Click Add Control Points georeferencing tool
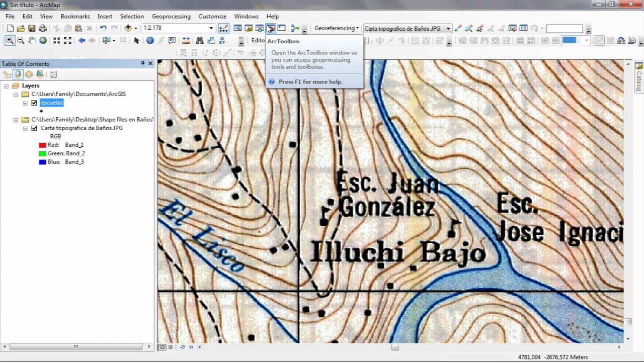This screenshot has height=362, width=644. click(x=457, y=28)
